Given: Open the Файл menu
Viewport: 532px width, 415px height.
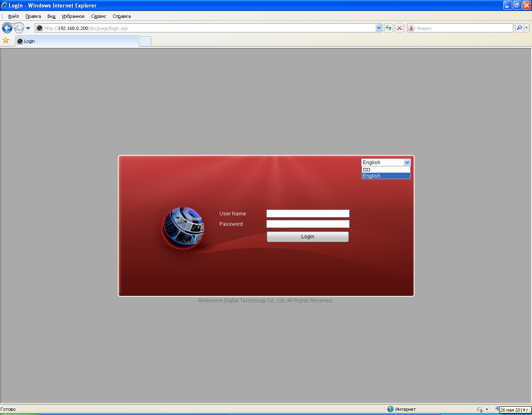Looking at the screenshot, I should (13, 16).
